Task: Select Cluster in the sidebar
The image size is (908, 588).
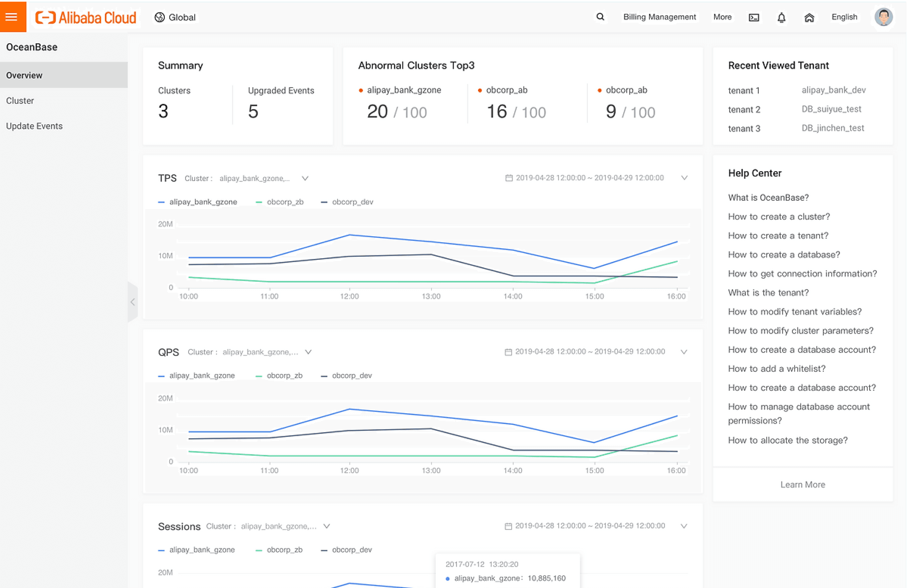Action: click(20, 101)
